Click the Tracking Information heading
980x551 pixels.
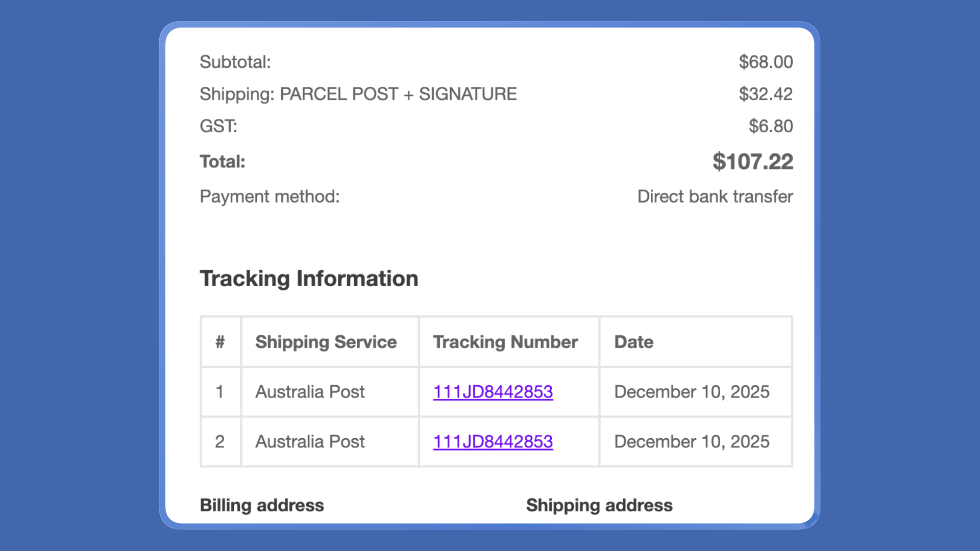309,279
